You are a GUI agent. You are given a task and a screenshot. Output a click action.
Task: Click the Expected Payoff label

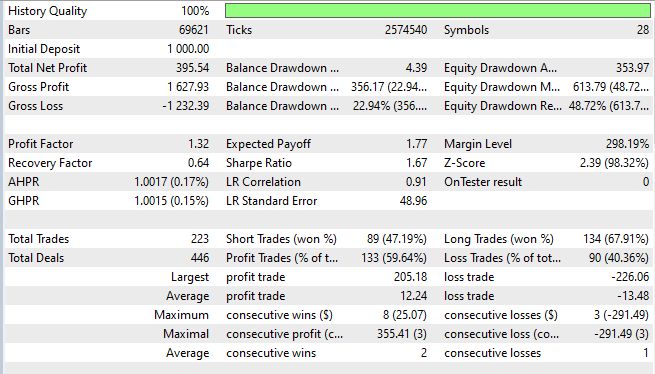tap(268, 144)
